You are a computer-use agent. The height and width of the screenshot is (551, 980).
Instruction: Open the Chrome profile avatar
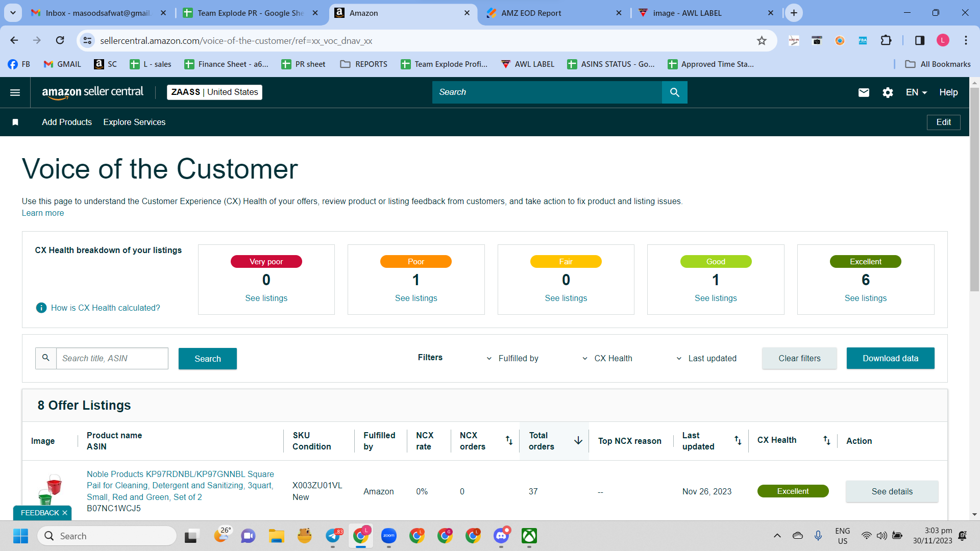pos(943,40)
